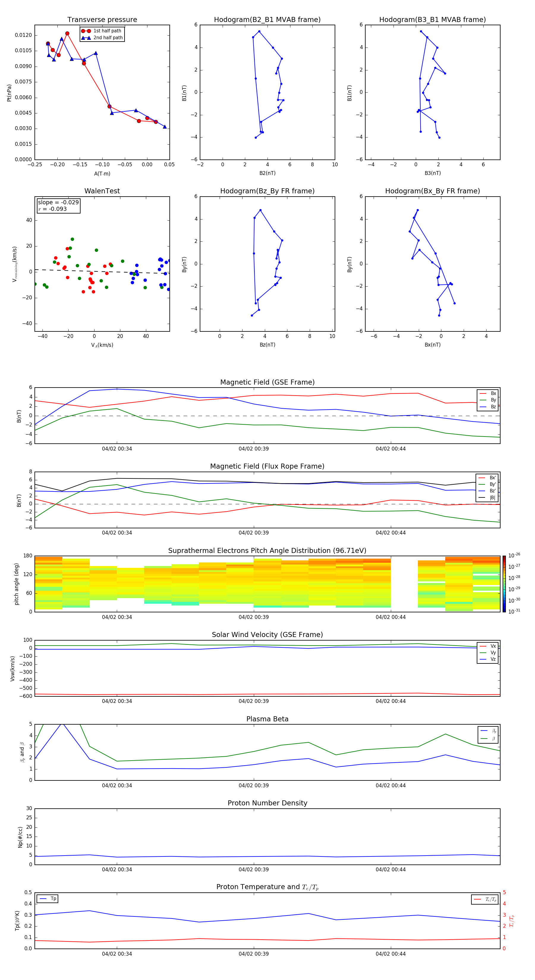Click the 'Hodogram(B3_B1 MVAB frame)' title
Screen dimensions: 535x980
(x=432, y=19)
